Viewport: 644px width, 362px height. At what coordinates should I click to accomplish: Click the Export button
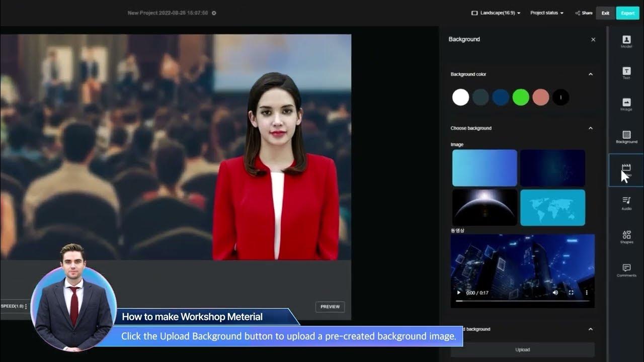pyautogui.click(x=628, y=13)
